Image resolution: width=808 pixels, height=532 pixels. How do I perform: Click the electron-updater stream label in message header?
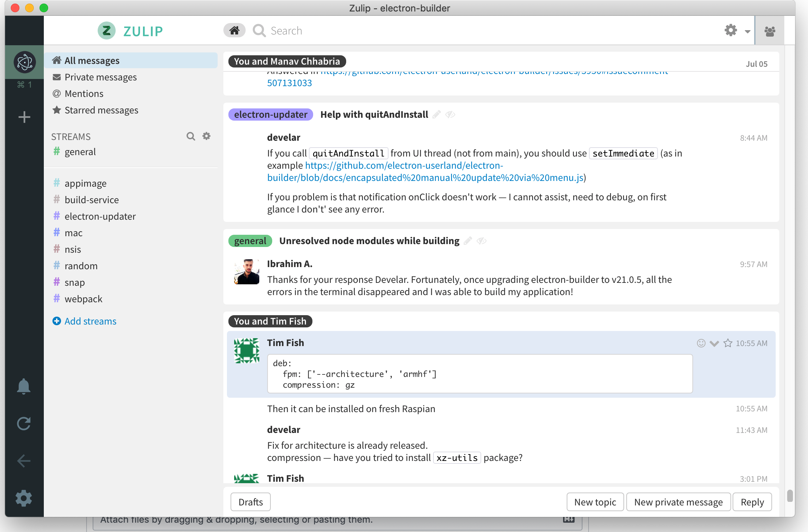271,115
